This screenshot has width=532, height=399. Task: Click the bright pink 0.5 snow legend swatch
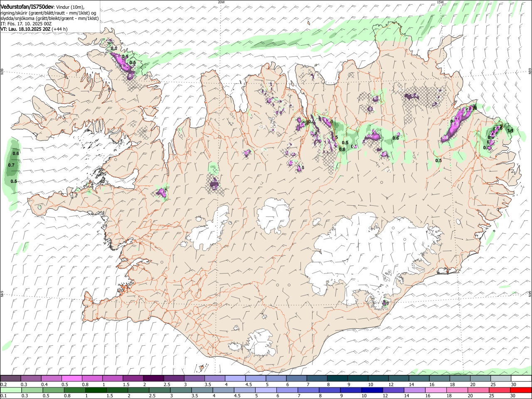click(x=71, y=379)
